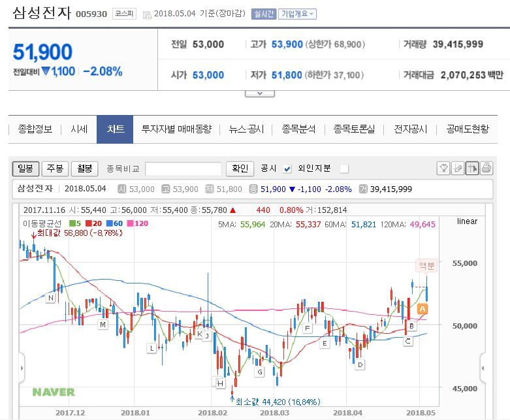Select the 월봉 monthly candle button
510x420 pixels.
click(85, 169)
